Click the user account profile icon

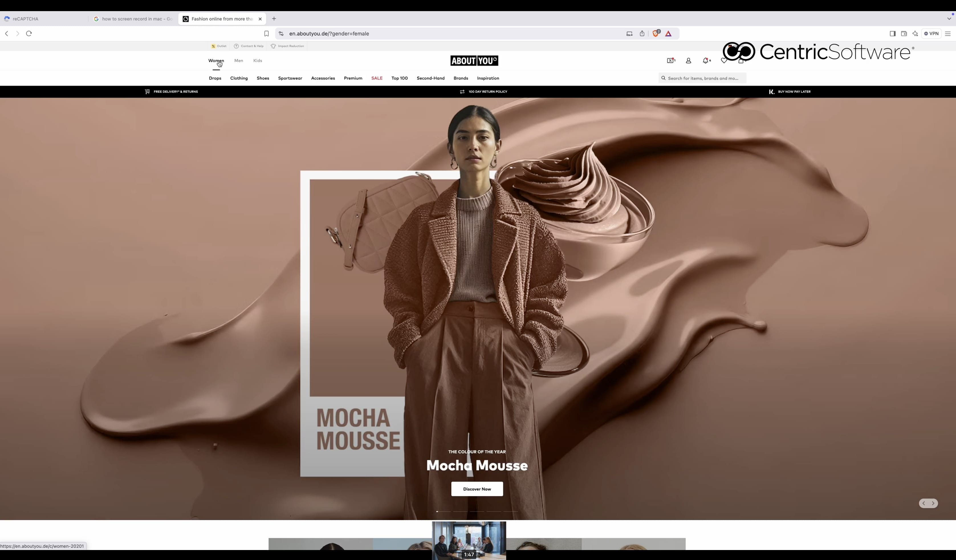688,61
